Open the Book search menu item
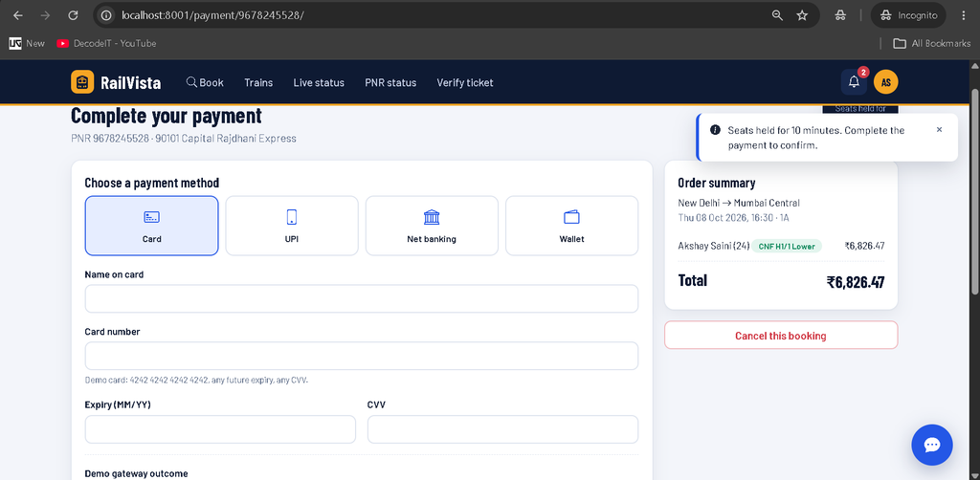The width and height of the screenshot is (980, 480). tap(205, 82)
